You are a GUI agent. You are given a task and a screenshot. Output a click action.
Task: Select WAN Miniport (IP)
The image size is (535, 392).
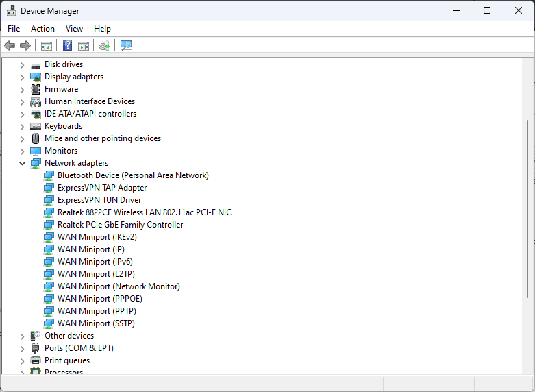(x=91, y=249)
